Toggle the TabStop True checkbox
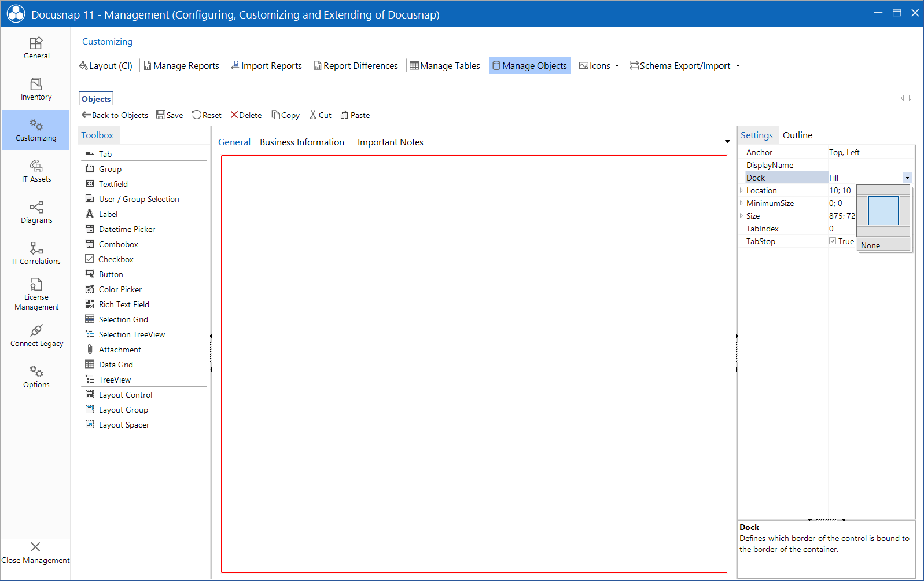Screen dimensions: 924x581 pyautogui.click(x=833, y=241)
